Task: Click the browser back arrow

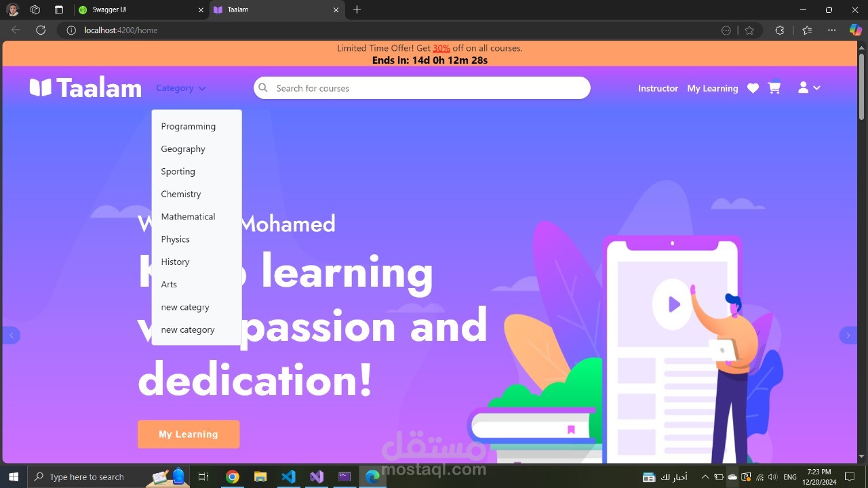Action: (16, 30)
